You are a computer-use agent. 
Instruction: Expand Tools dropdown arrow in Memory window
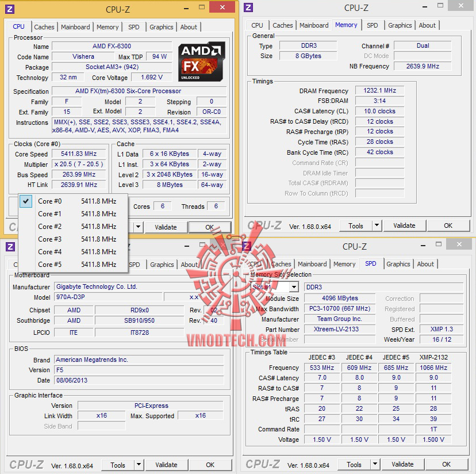point(377,225)
